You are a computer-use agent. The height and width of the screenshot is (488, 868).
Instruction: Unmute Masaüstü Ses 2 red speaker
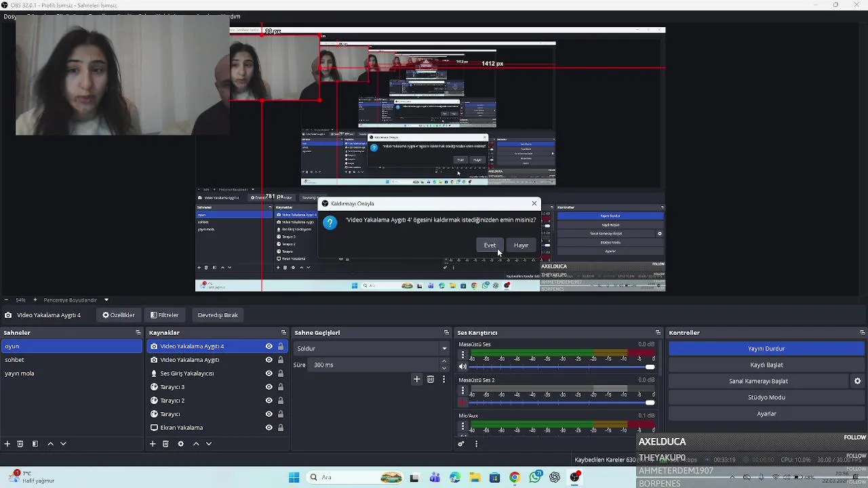462,403
